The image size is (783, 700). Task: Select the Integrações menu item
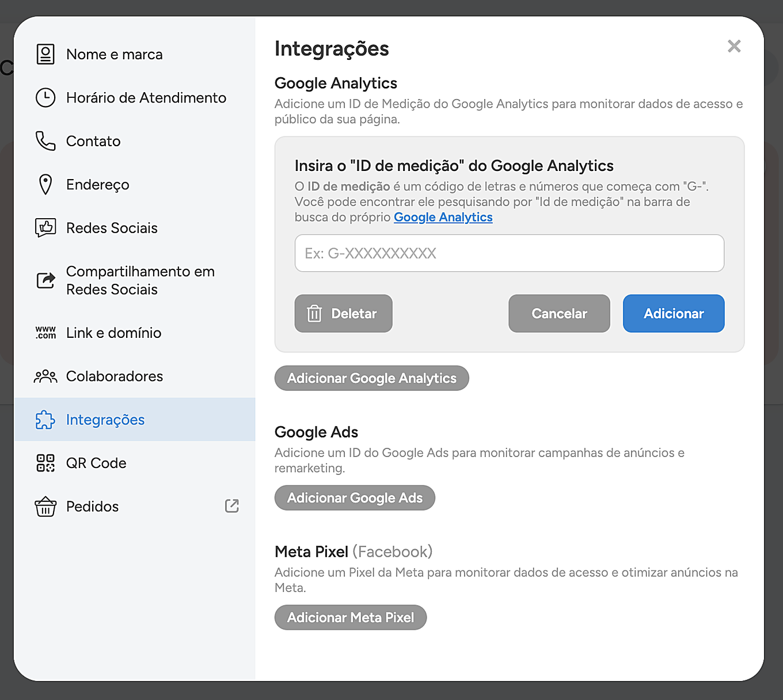tap(135, 420)
